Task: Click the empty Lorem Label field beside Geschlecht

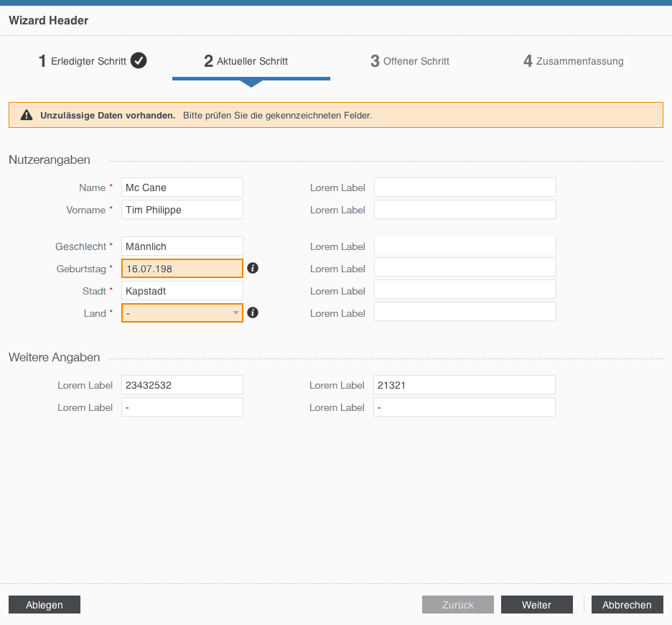Action: [x=465, y=246]
